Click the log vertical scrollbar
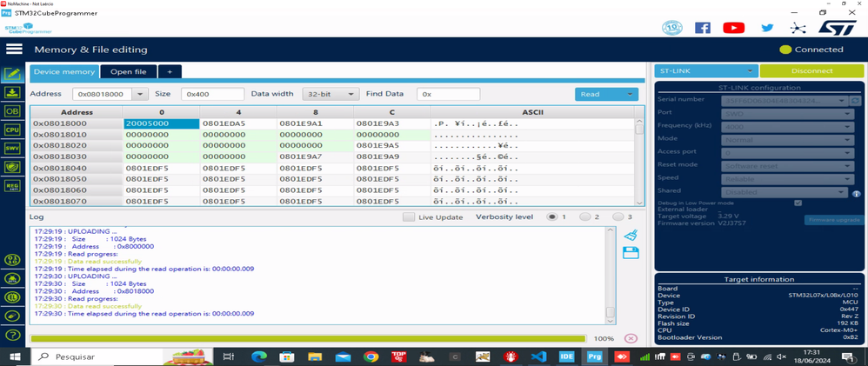The height and width of the screenshot is (366, 868). 610,275
